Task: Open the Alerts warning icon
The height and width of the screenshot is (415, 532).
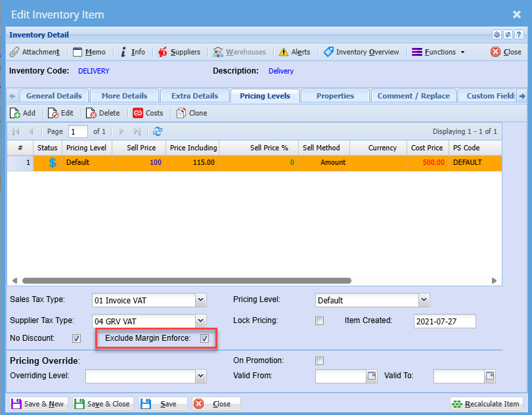Action: (294, 52)
